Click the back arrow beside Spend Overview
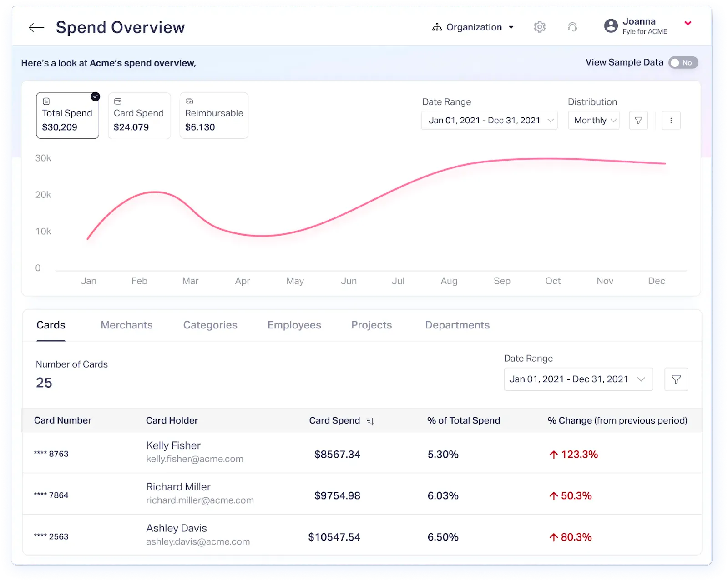The height and width of the screenshot is (581, 728). (x=36, y=27)
